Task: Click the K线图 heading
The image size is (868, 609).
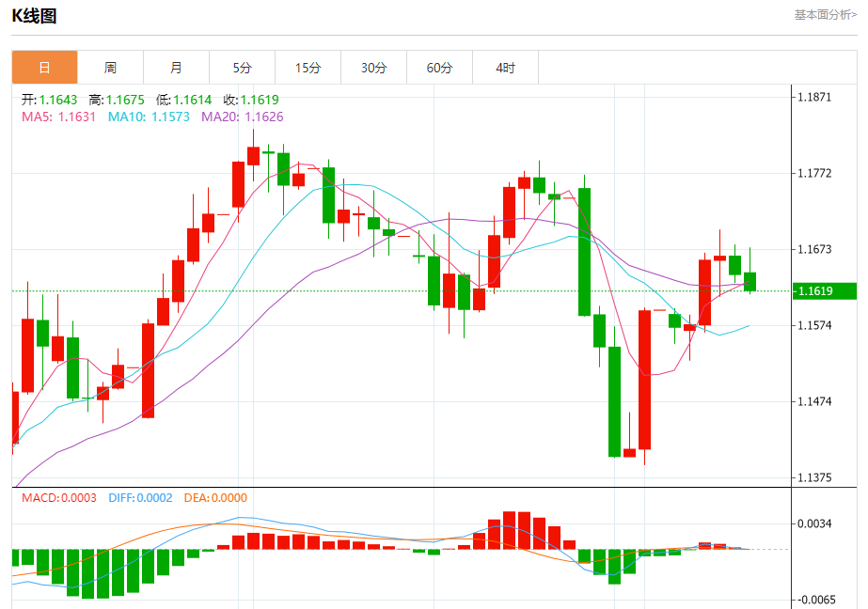Action: pos(34,16)
